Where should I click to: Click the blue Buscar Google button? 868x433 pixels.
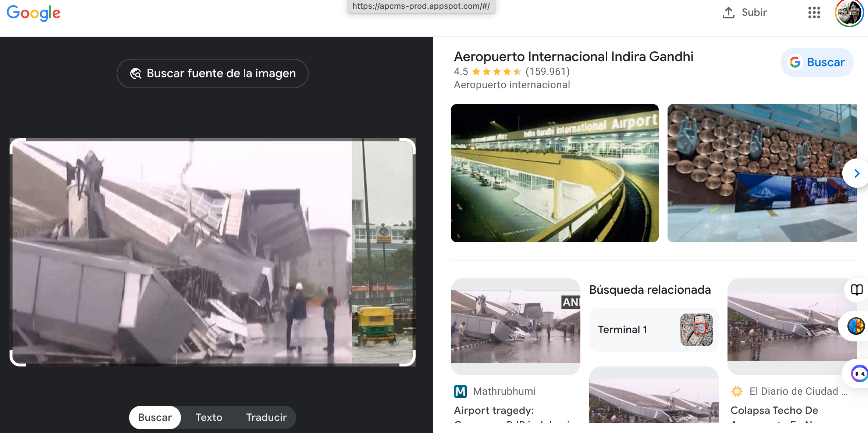pos(817,62)
